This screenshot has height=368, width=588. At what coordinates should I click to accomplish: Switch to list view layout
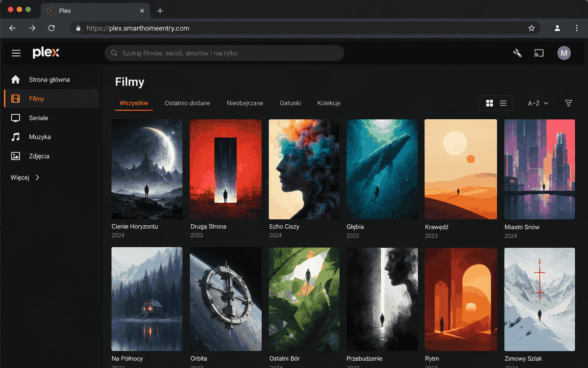[x=503, y=103]
